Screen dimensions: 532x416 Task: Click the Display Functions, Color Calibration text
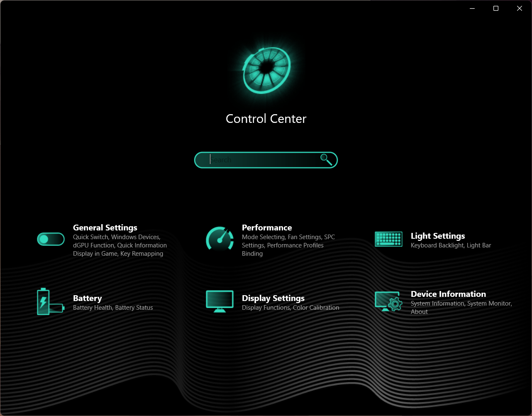[290, 308]
